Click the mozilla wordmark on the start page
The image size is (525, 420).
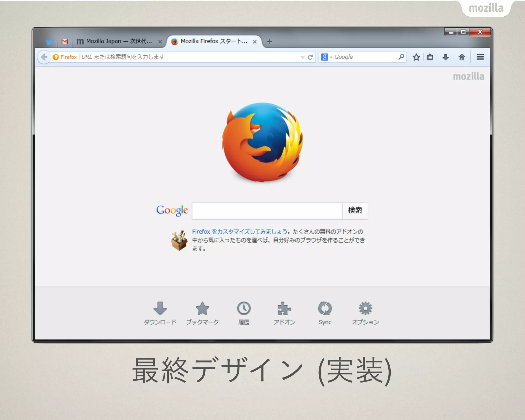469,76
